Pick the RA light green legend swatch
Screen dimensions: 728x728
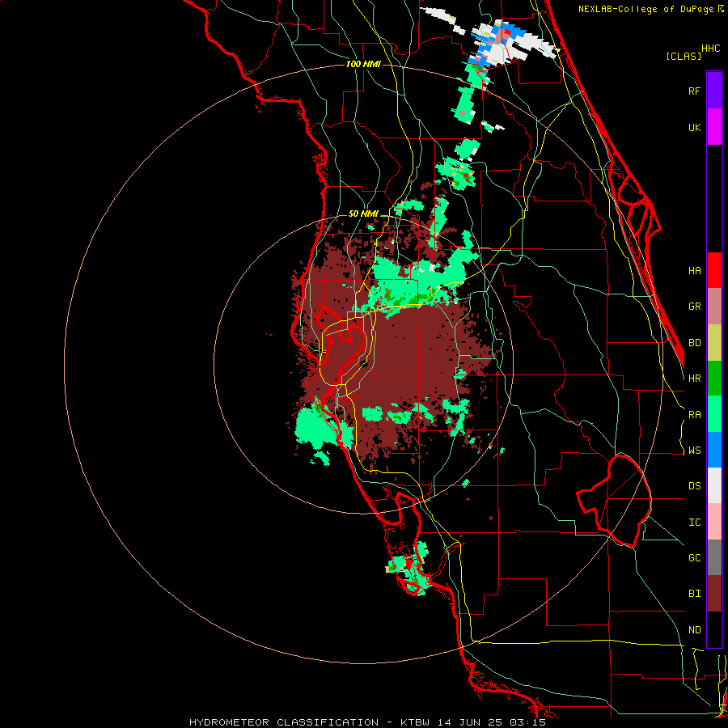click(x=714, y=414)
